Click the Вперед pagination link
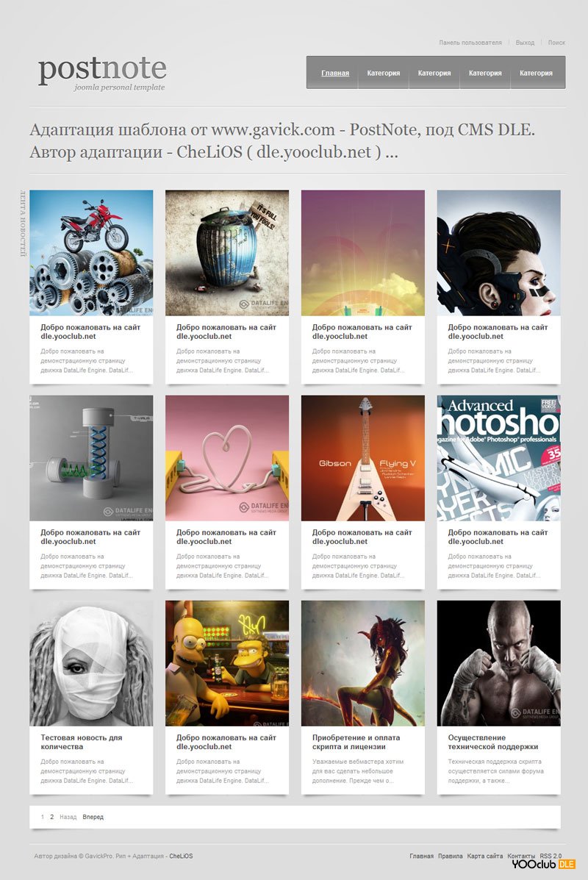This screenshot has width=588, height=880. click(93, 818)
